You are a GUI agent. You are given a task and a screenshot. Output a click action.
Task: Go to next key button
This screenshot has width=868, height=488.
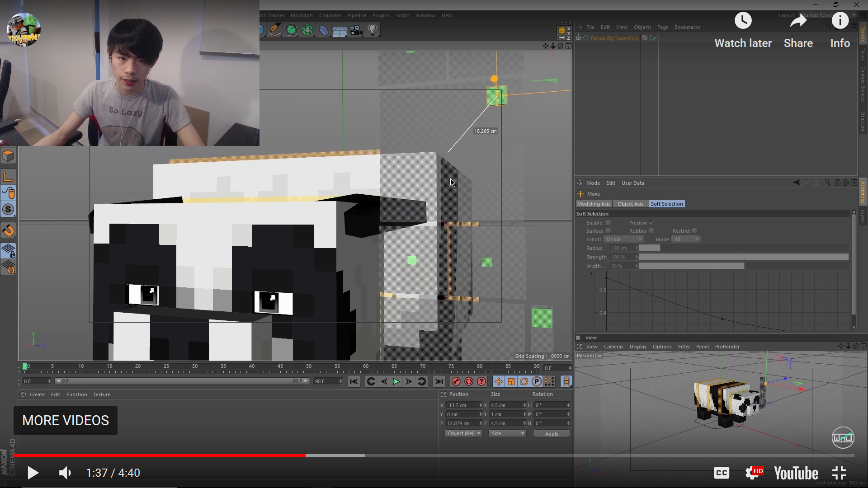pos(421,382)
